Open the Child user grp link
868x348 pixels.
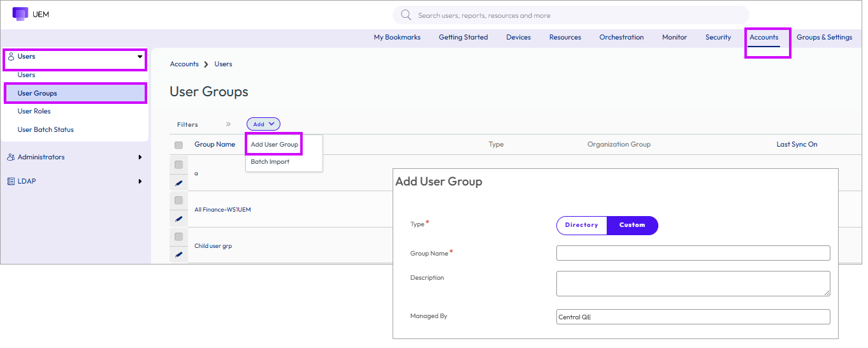[x=213, y=245]
